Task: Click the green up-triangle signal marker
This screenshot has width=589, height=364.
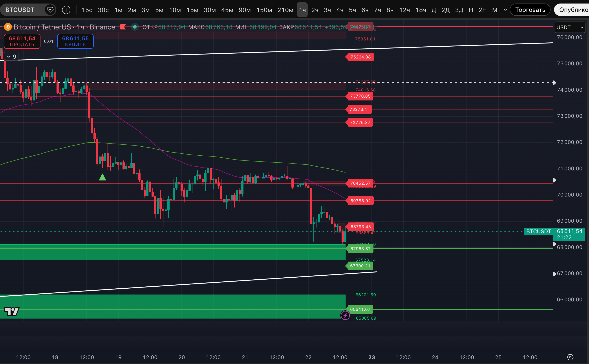Action: [102, 177]
